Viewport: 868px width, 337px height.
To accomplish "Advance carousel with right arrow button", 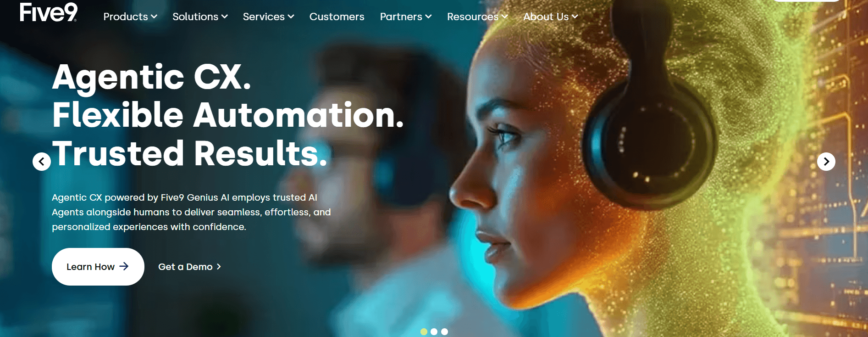I will pyautogui.click(x=826, y=162).
